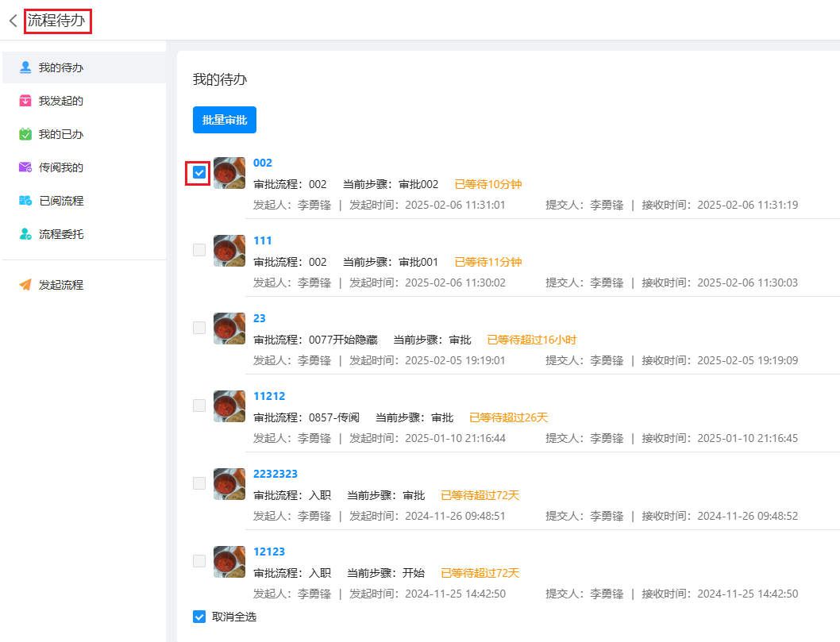
Task: Tick the checkbox next to item 12123
Action: 199,561
